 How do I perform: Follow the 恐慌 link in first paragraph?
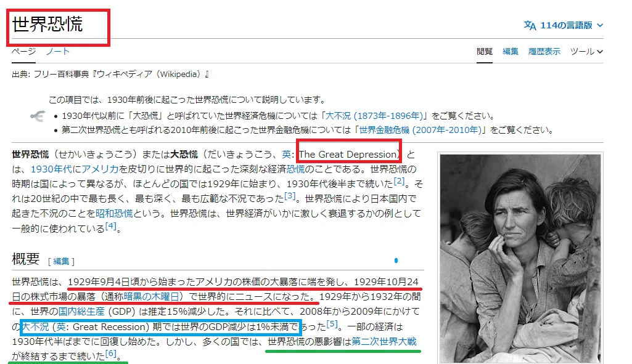point(295,169)
